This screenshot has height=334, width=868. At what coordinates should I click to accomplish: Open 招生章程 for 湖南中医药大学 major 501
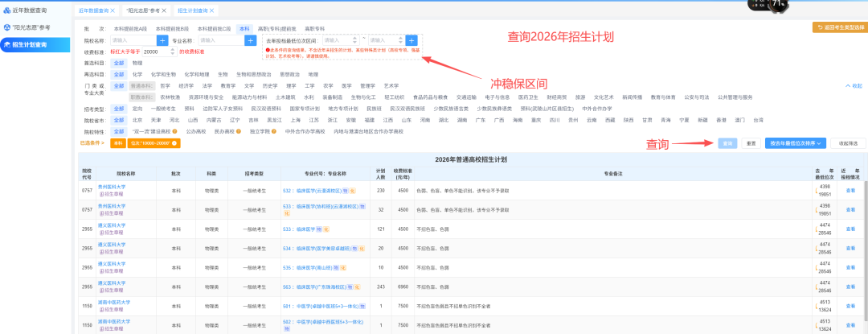point(112,309)
